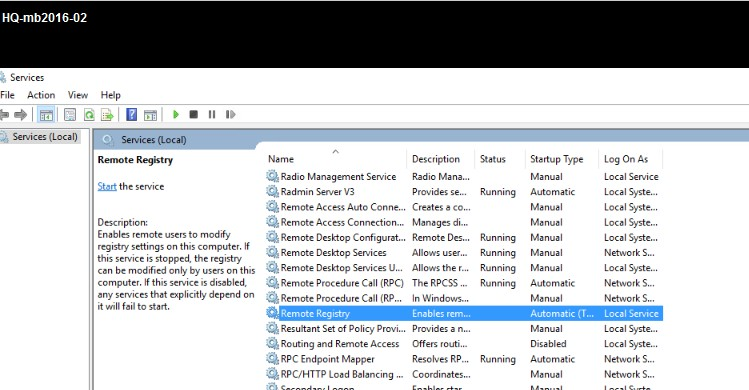Viewport: 749px width, 390px height.
Task: Click gear icon beside Routing and Remote Access
Action: [272, 343]
